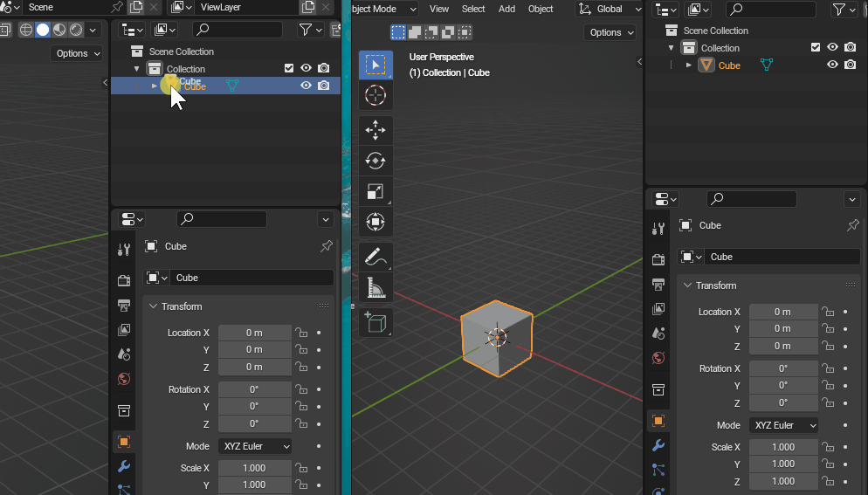
Task: Open the Global transform orientation dropdown
Action: point(609,9)
